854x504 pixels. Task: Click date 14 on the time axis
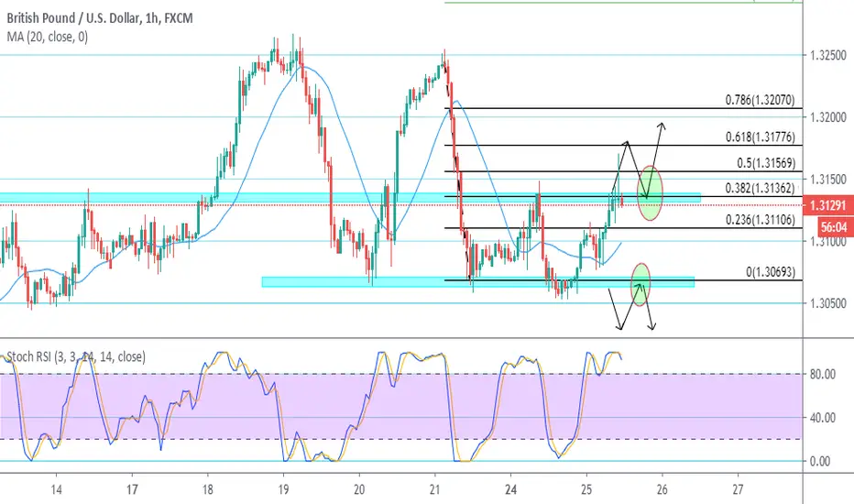coord(56,489)
